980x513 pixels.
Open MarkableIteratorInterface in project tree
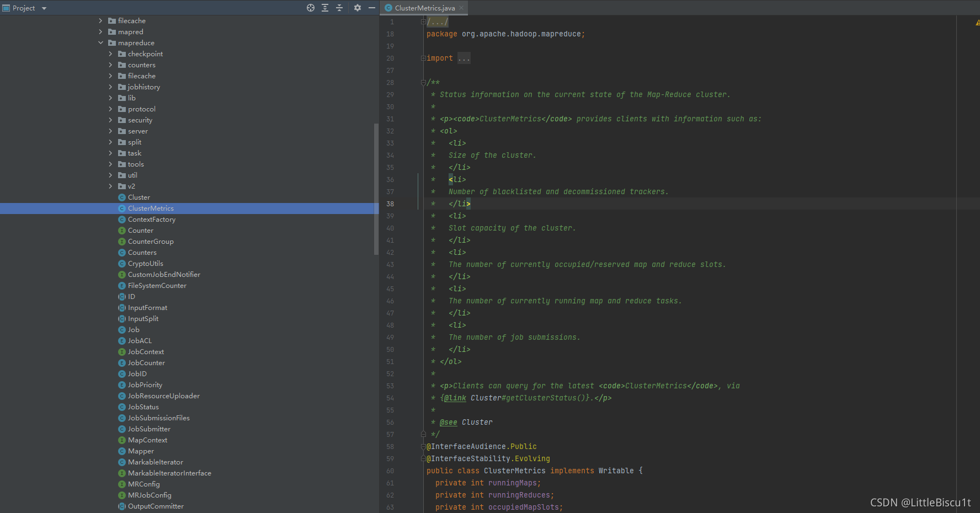point(169,473)
